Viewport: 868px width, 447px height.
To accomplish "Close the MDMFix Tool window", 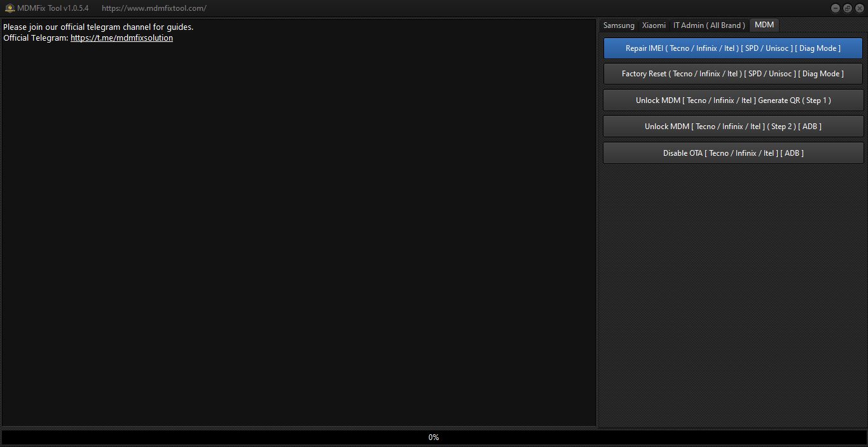I will [x=859, y=8].
